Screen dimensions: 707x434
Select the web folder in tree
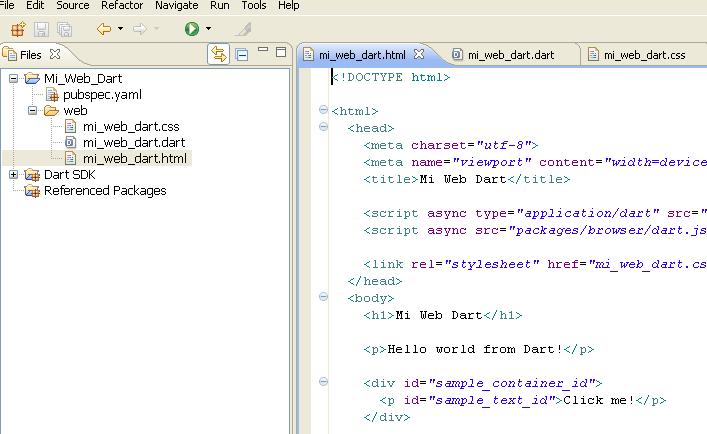75,110
